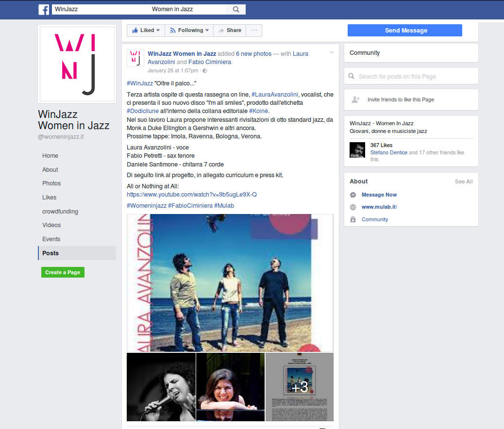The width and height of the screenshot is (504, 429).
Task: Click the Laura Avanzolini tagged link
Action: [228, 58]
